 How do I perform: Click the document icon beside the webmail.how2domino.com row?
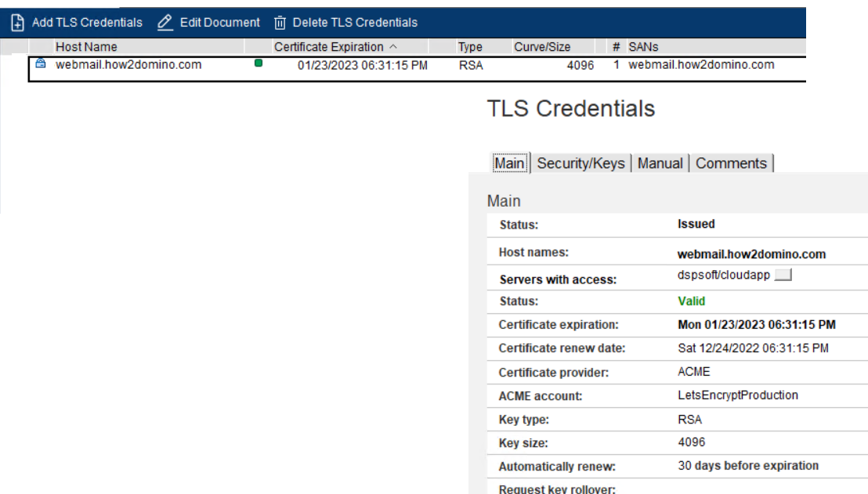click(41, 64)
